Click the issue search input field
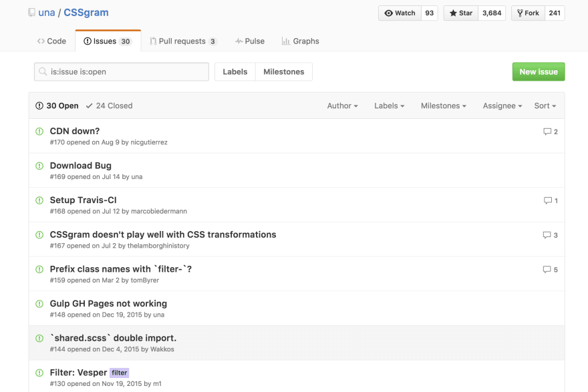Image resolution: width=588 pixels, height=392 pixels. 122,71
